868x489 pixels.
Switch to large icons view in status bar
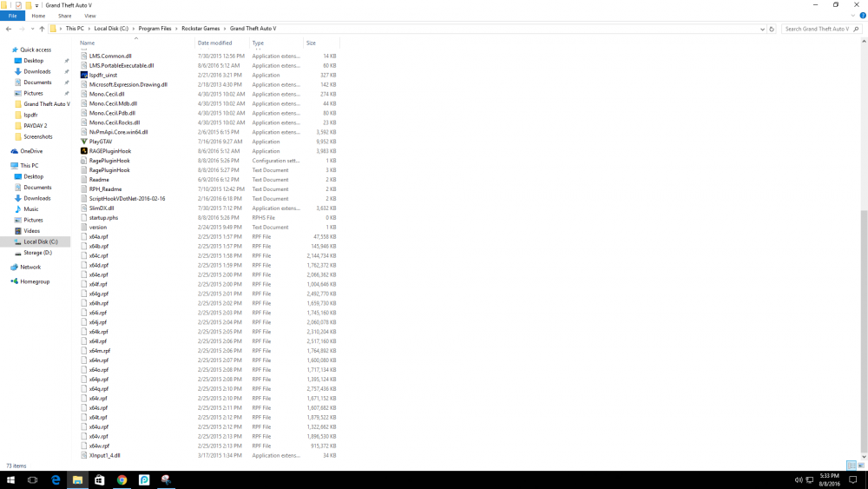pos(861,466)
